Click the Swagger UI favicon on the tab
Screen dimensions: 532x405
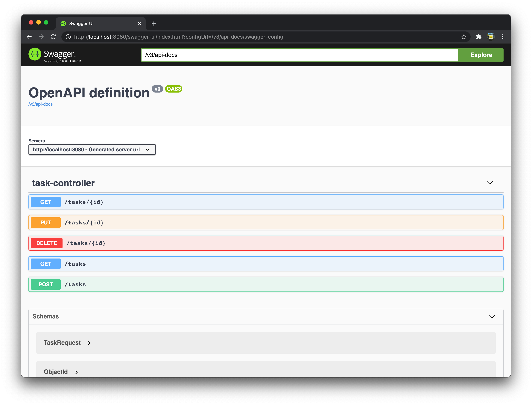[63, 23]
